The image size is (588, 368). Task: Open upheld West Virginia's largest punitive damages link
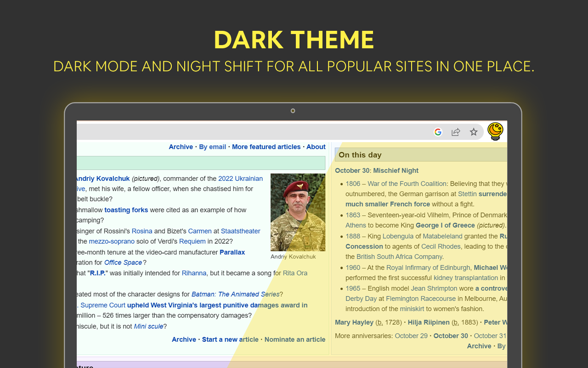click(x=217, y=305)
